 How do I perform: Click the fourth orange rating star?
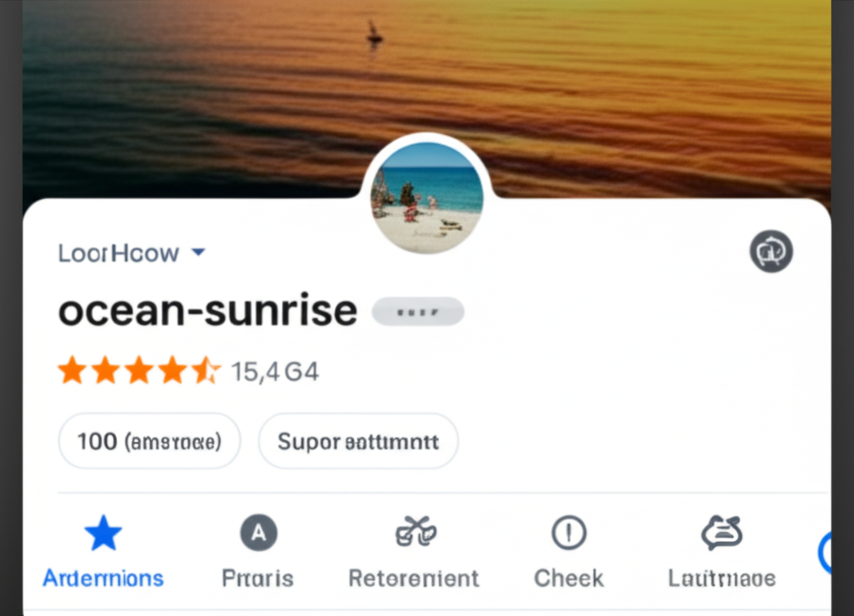point(172,371)
